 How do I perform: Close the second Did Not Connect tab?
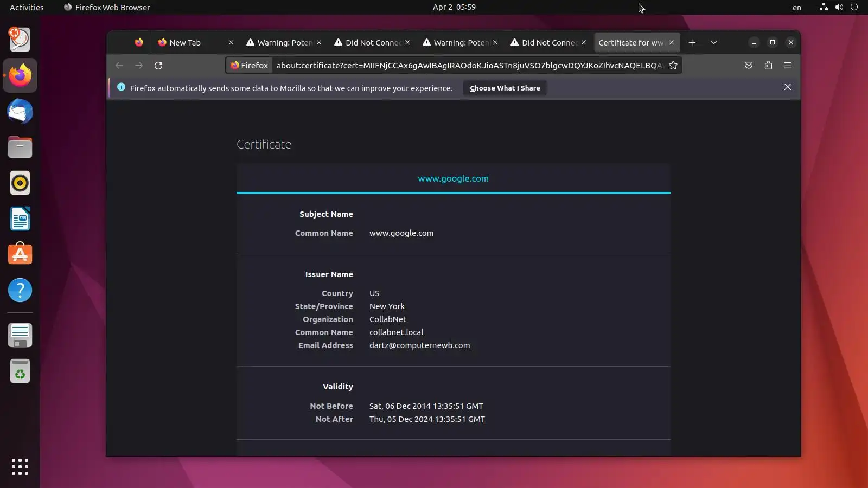tap(584, 42)
